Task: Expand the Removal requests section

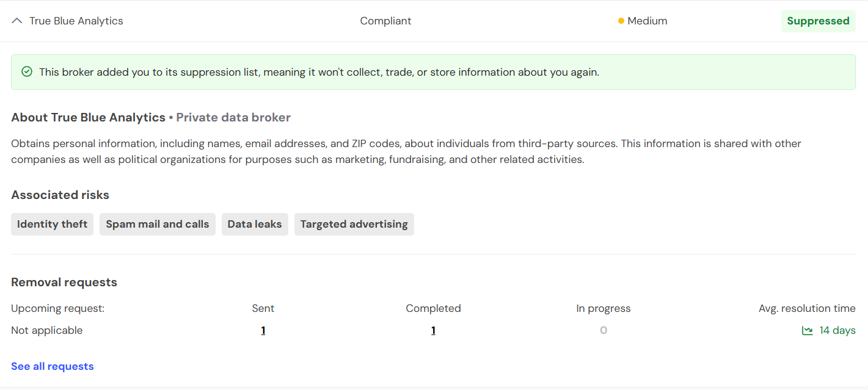Action: (64, 282)
